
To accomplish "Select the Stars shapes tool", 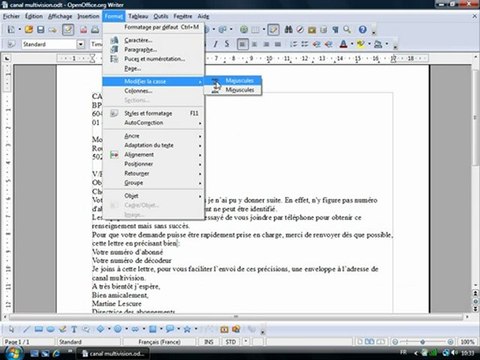I will coord(187,329).
